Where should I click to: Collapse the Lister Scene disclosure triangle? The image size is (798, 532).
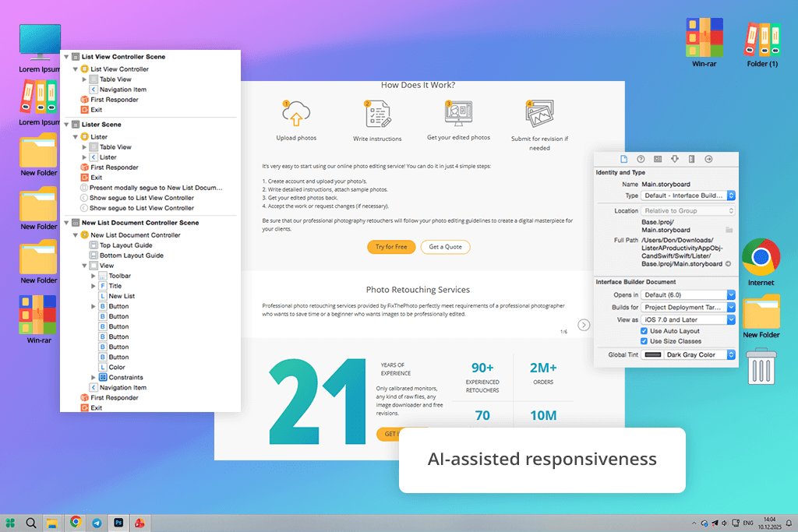[x=67, y=124]
